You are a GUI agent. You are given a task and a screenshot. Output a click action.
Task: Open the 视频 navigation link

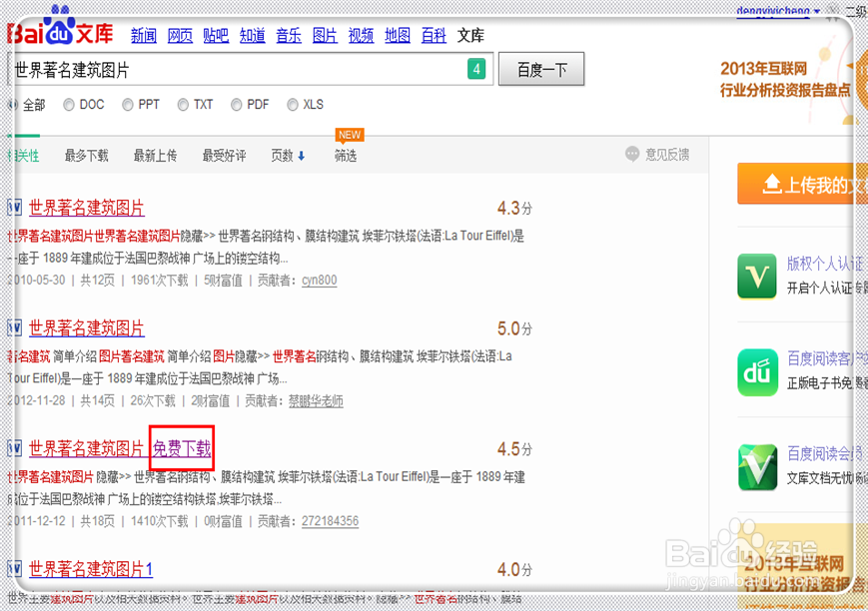click(x=361, y=35)
